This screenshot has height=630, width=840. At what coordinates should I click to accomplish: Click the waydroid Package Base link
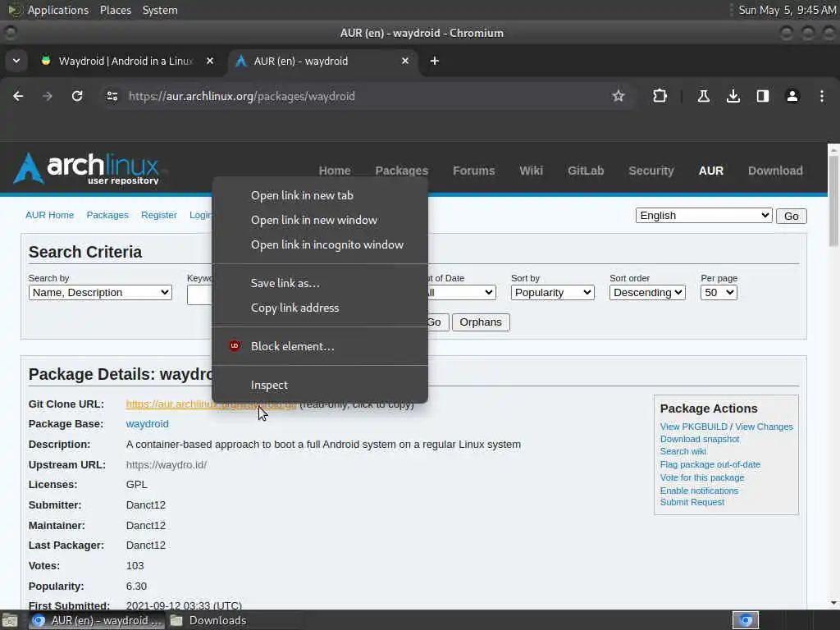(x=148, y=424)
